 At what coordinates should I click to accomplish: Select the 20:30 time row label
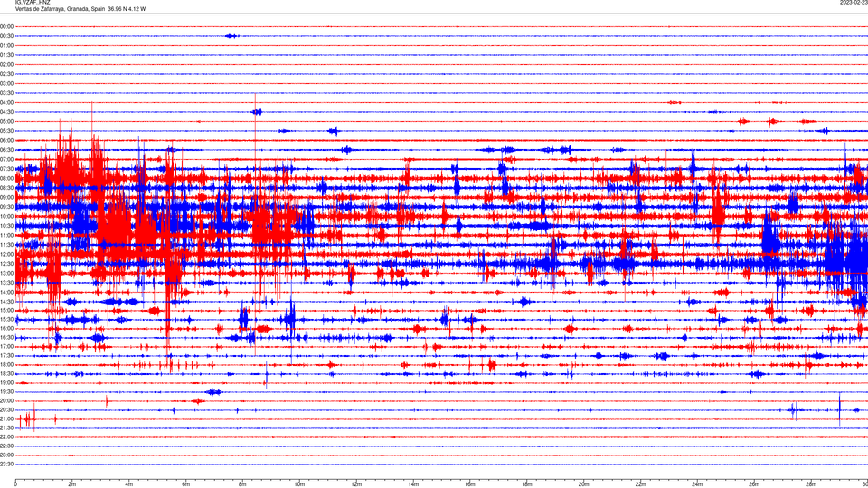tap(6, 410)
